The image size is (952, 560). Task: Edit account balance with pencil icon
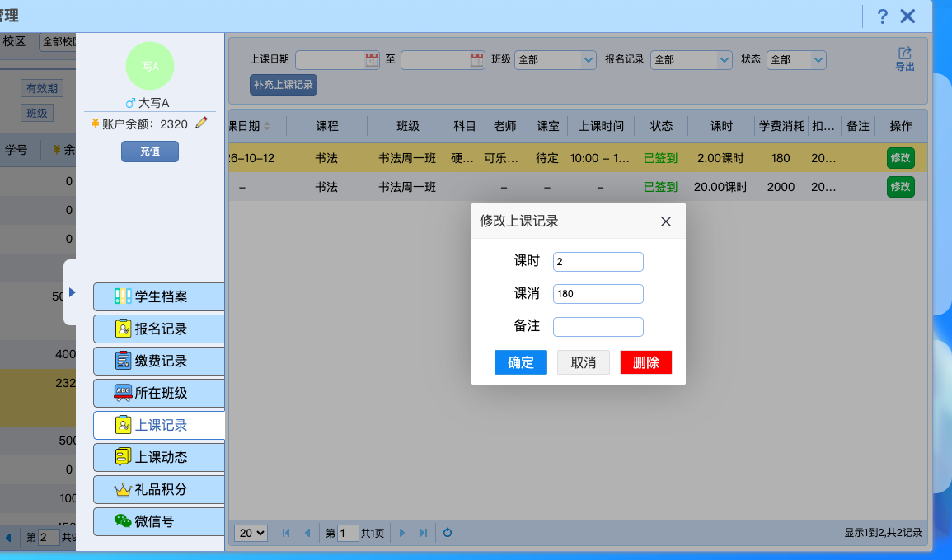[x=202, y=124]
